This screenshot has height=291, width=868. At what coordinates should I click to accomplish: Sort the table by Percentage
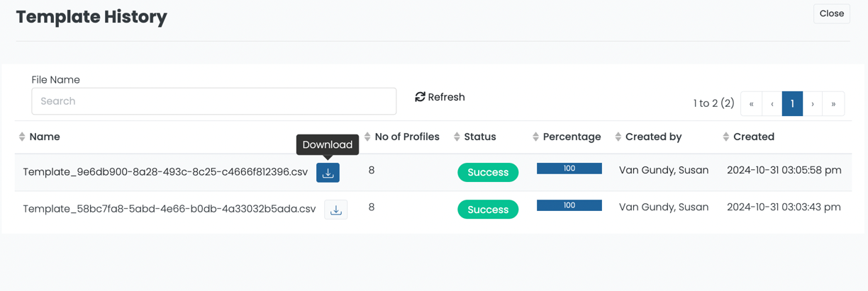pyautogui.click(x=535, y=137)
